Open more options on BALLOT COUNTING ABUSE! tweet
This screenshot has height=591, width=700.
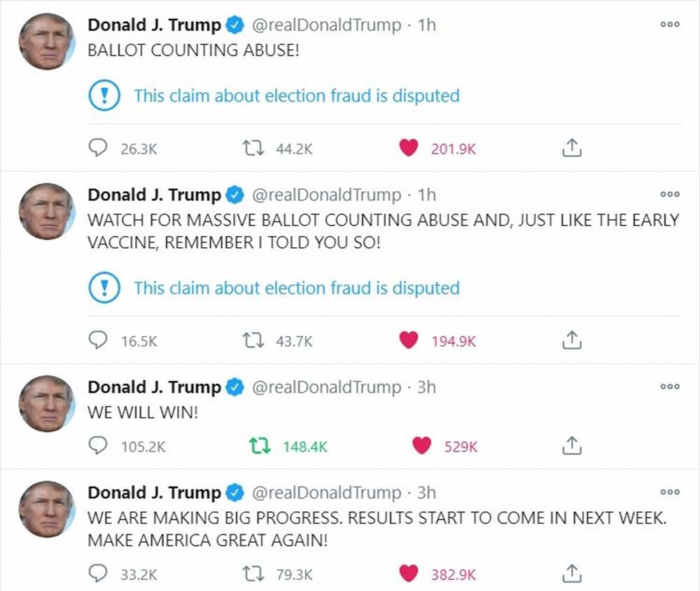tap(669, 25)
